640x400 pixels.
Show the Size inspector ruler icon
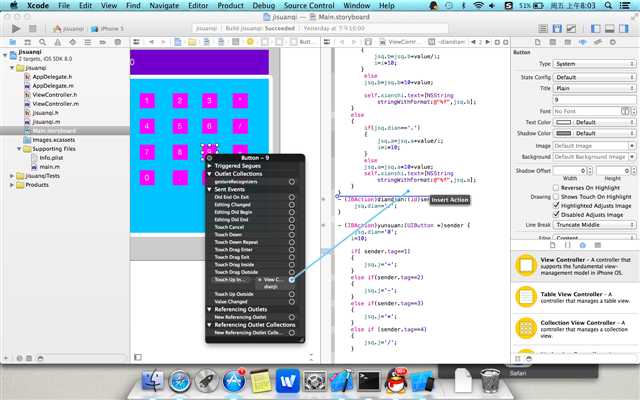tap(598, 42)
